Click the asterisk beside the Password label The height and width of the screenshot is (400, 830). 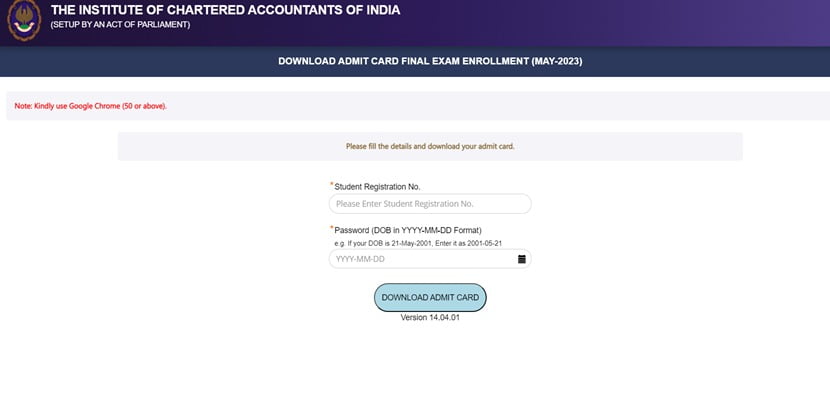coord(331,229)
